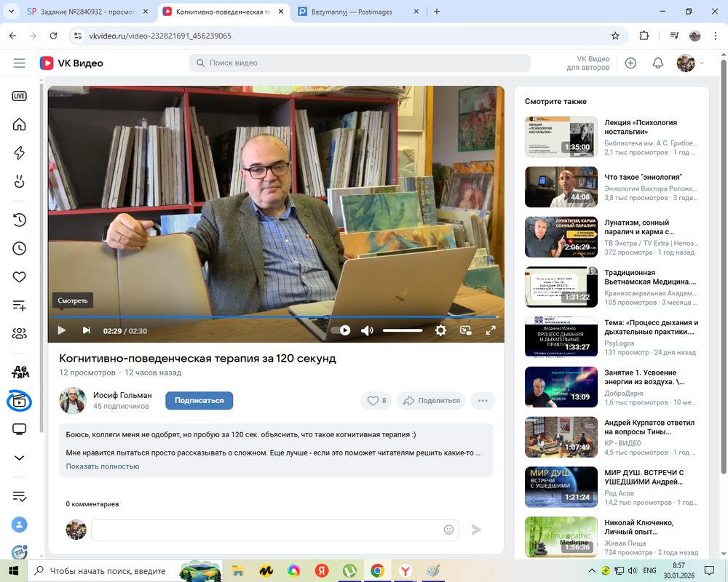Open the Chrome tab search dropdown

[x=11, y=12]
